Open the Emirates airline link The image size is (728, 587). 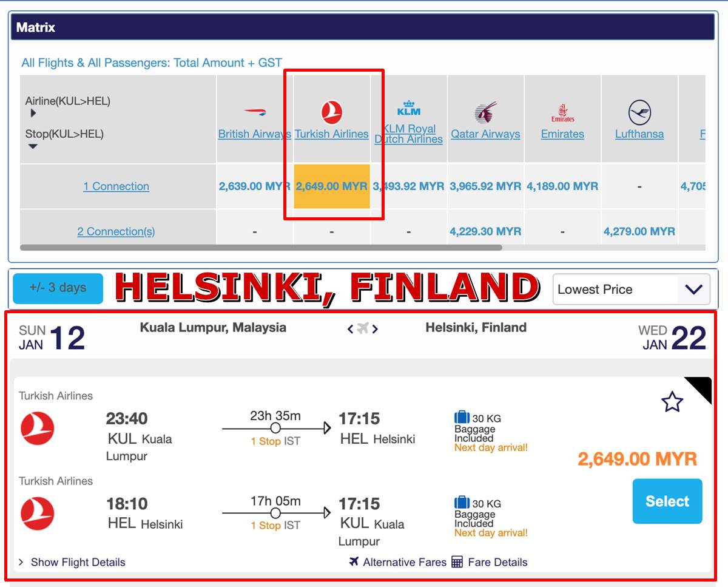coord(562,134)
